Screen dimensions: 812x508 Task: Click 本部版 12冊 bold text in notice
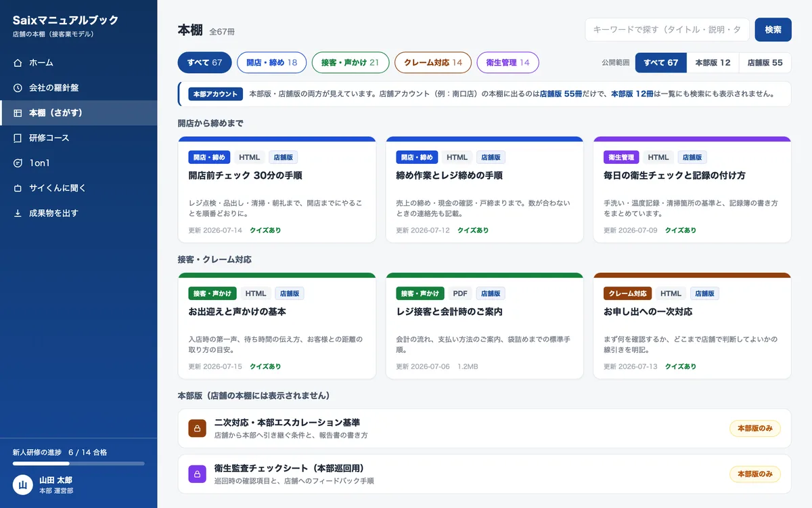pos(632,94)
